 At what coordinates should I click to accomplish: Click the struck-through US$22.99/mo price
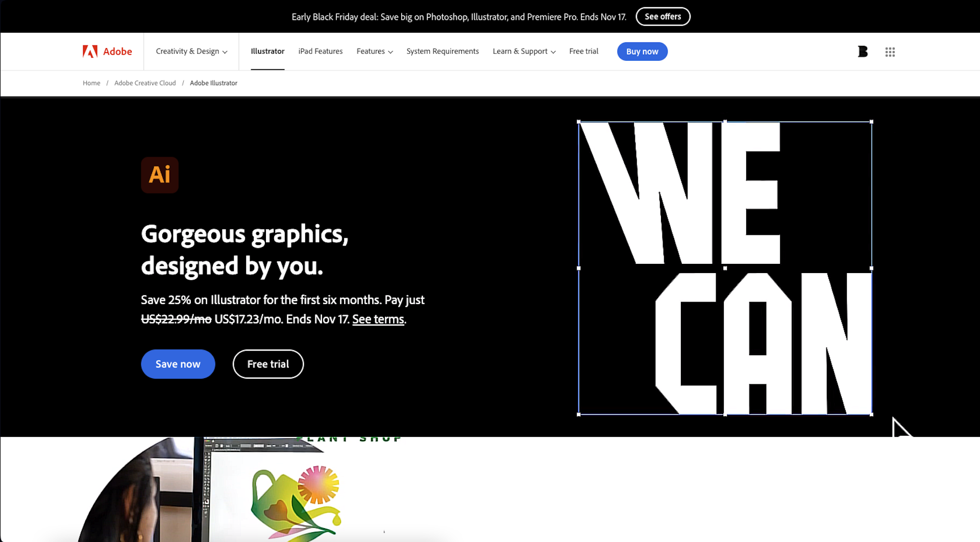[x=176, y=319]
